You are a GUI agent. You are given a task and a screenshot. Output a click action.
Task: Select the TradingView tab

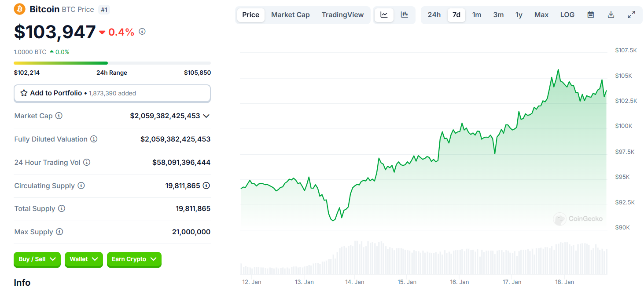point(343,15)
